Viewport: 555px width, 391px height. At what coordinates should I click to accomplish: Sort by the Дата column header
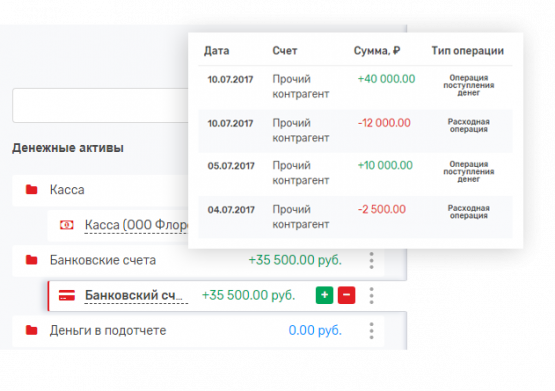click(x=217, y=51)
